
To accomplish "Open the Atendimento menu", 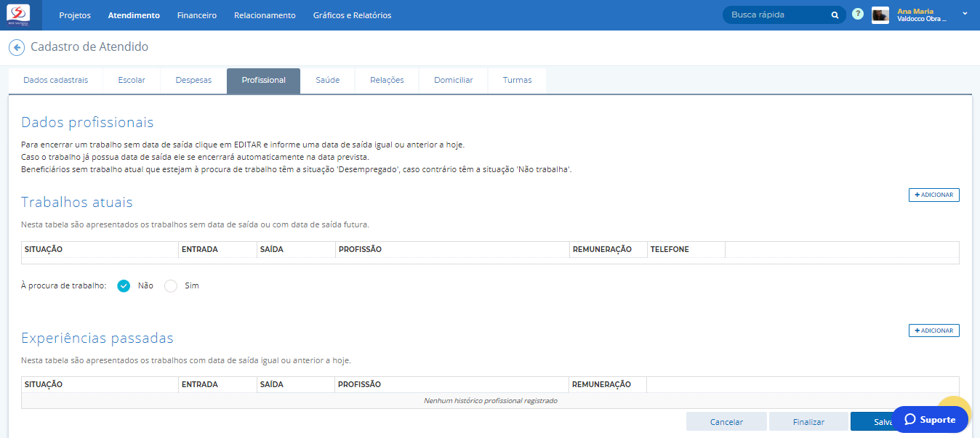I will click(x=134, y=15).
